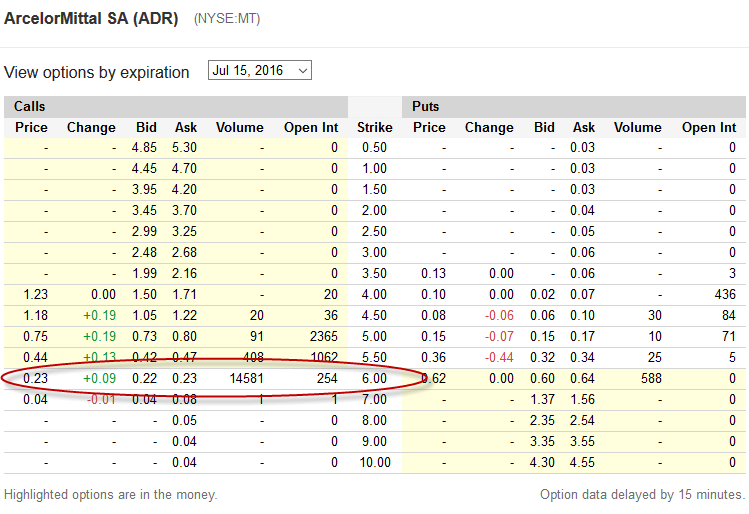
Task: Click put open interest 84
Action: pyautogui.click(x=728, y=316)
